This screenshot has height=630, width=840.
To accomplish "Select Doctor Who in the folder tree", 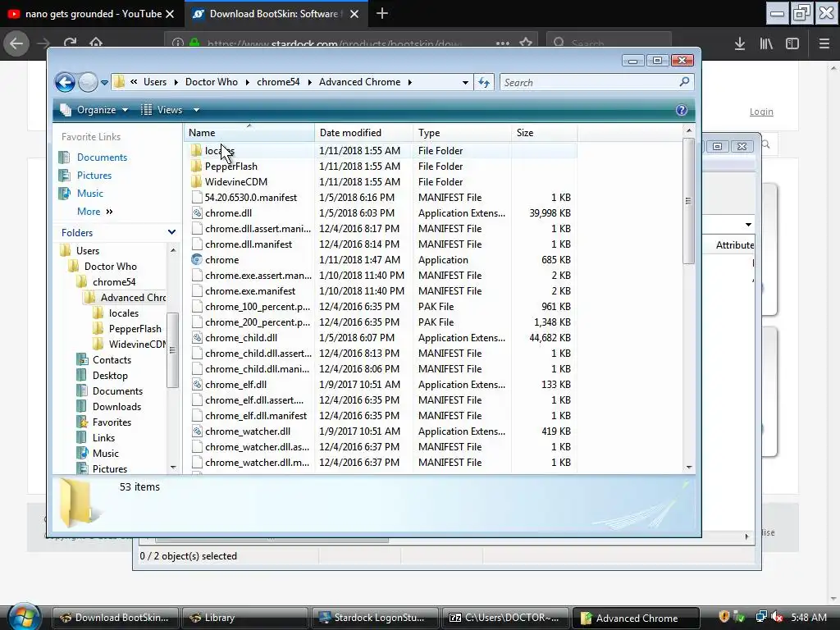I will tap(111, 267).
